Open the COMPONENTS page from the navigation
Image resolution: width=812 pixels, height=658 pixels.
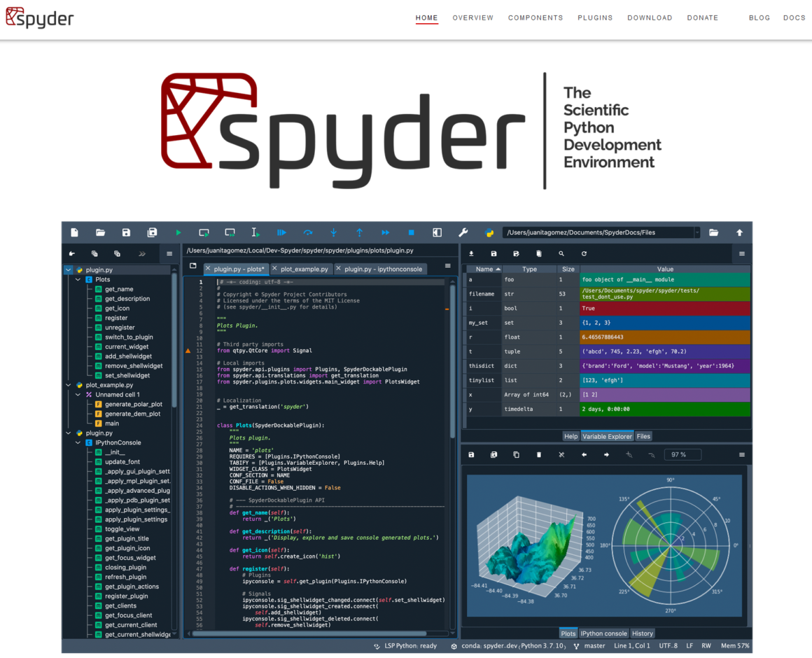(x=535, y=17)
